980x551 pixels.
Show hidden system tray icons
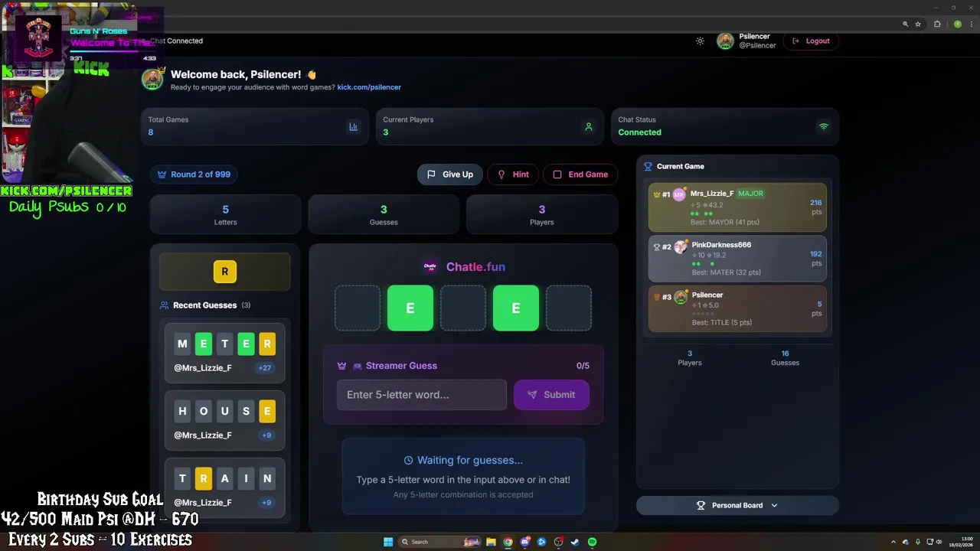(x=893, y=542)
